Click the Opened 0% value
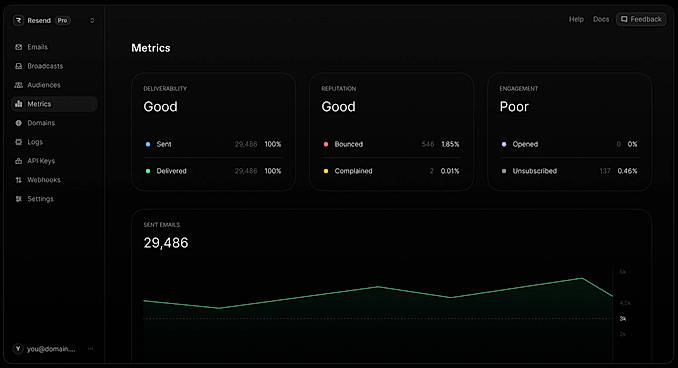The height and width of the screenshot is (368, 678). pyautogui.click(x=633, y=144)
